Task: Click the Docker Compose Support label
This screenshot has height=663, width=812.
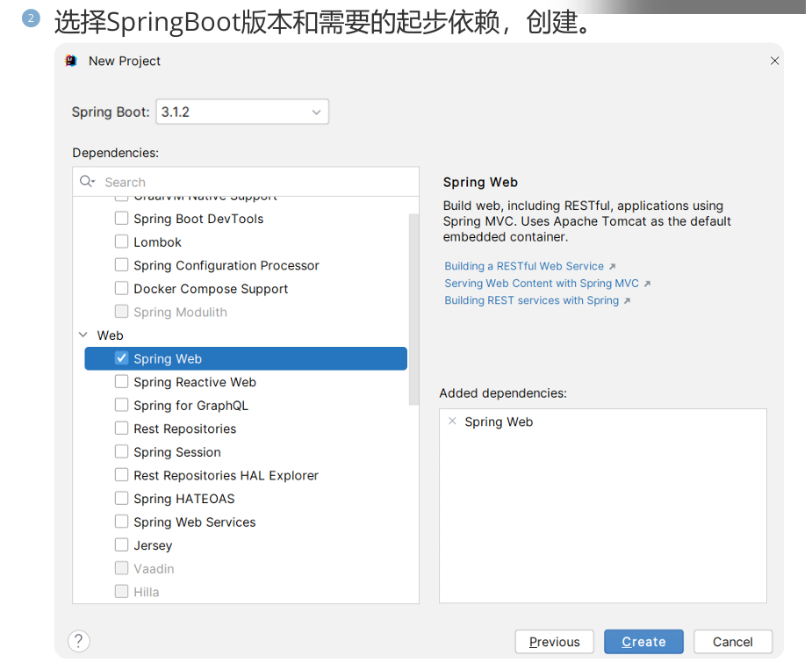Action: 211,289
